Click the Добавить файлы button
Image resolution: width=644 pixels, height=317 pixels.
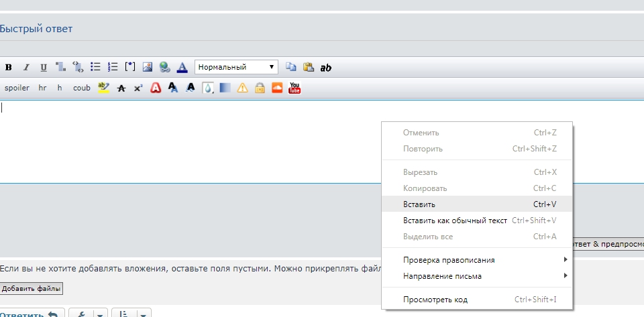click(31, 289)
